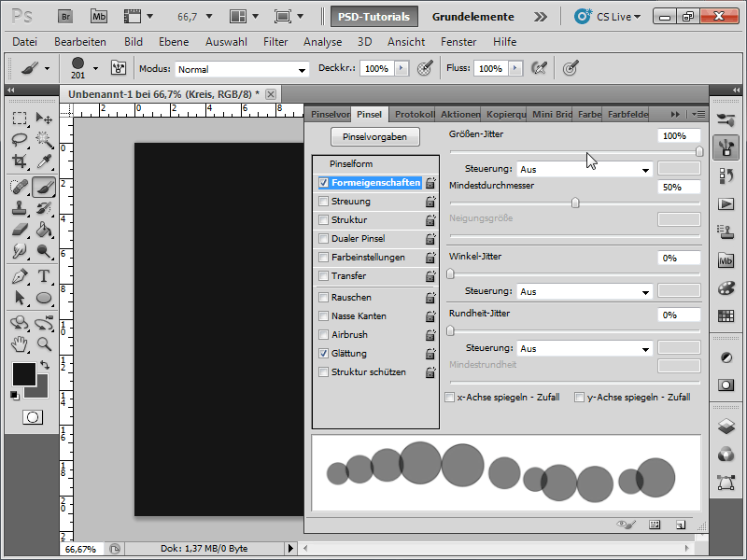Uncheck the Glättung checkbox
747x560 pixels.
pos(323,354)
